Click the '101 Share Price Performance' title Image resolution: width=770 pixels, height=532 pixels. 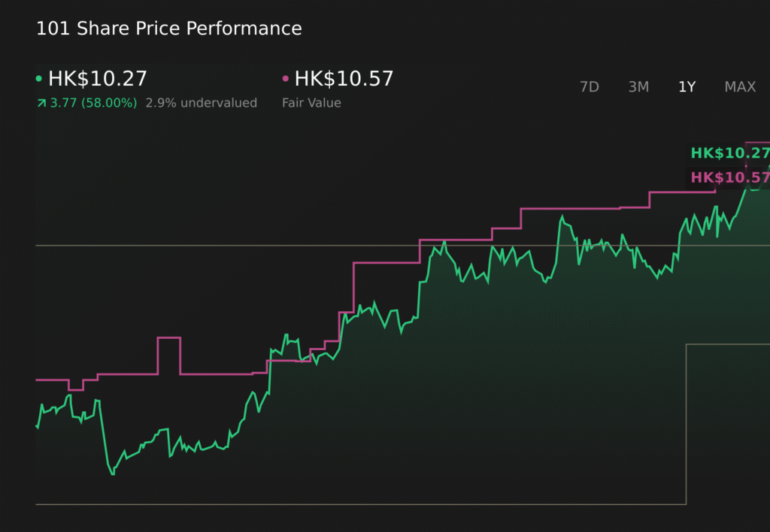click(168, 29)
